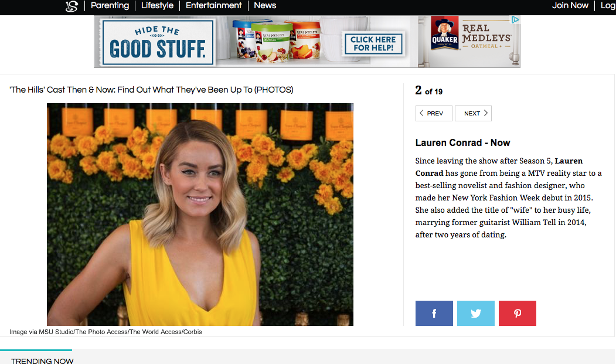Click the left chevron in PREV
This screenshot has height=364, width=616.
click(421, 113)
